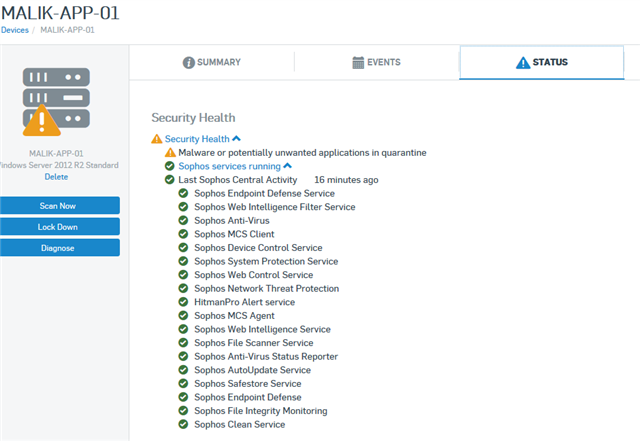Click check icon for Anti-Virus Status Reporter

tap(183, 356)
